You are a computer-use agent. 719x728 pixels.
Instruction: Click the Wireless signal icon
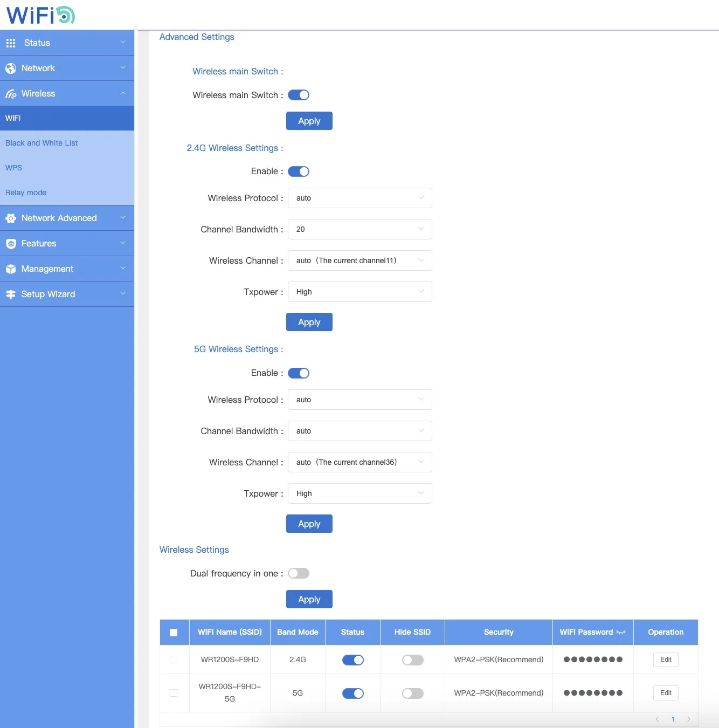11,94
